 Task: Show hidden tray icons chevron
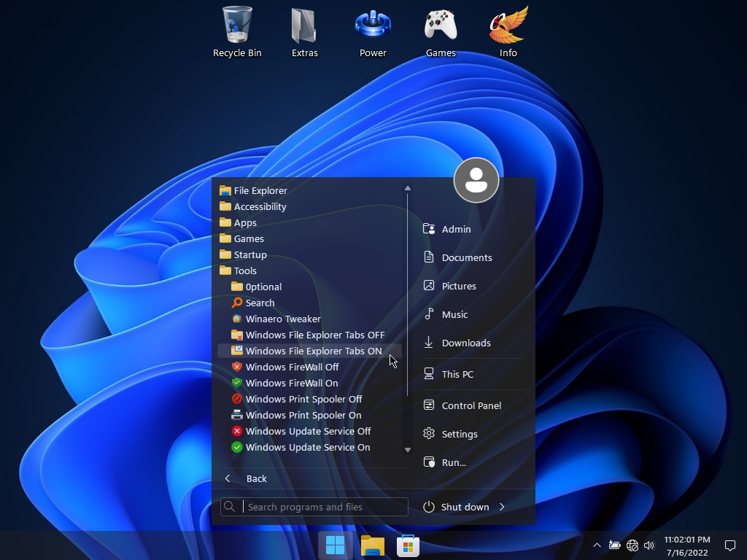[597, 545]
